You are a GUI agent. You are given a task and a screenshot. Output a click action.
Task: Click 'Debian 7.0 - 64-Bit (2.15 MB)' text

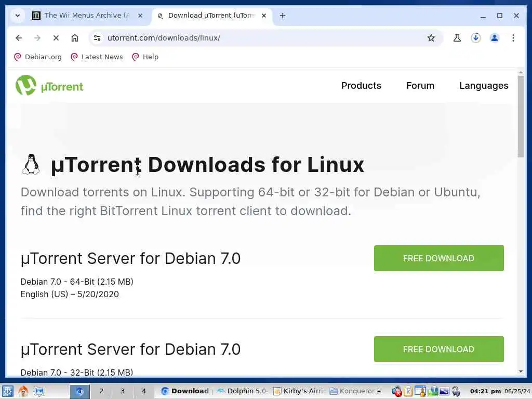77,282
